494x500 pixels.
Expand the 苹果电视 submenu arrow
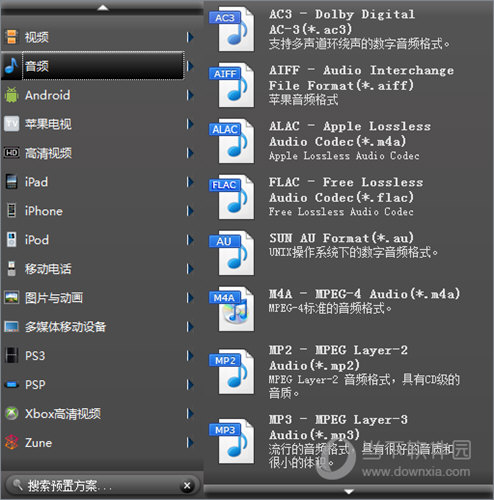190,124
